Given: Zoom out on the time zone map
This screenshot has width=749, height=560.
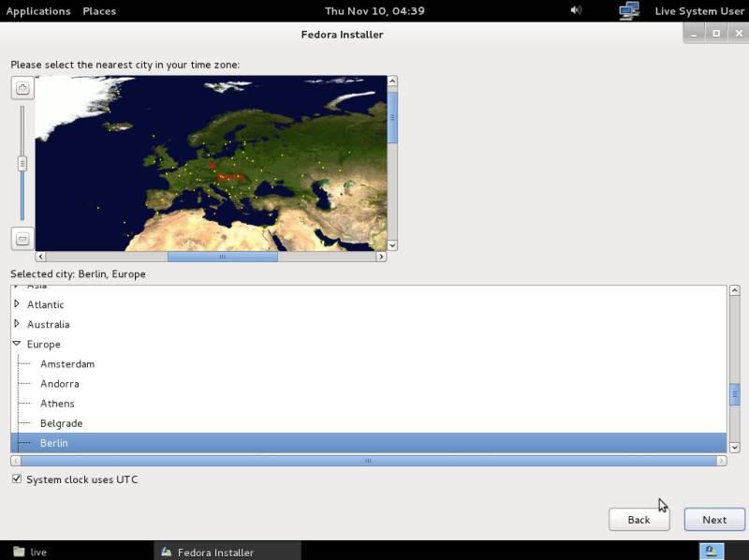Looking at the screenshot, I should click(x=22, y=239).
